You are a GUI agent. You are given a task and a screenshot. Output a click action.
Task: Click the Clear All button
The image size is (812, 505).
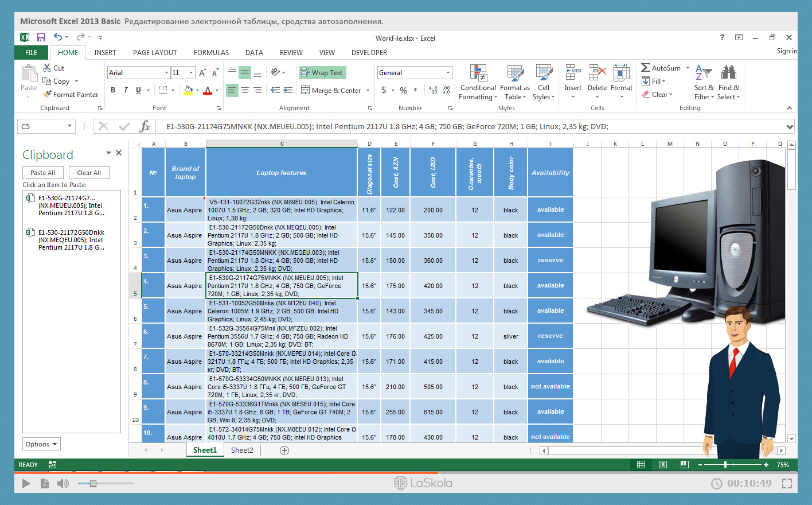pos(89,173)
